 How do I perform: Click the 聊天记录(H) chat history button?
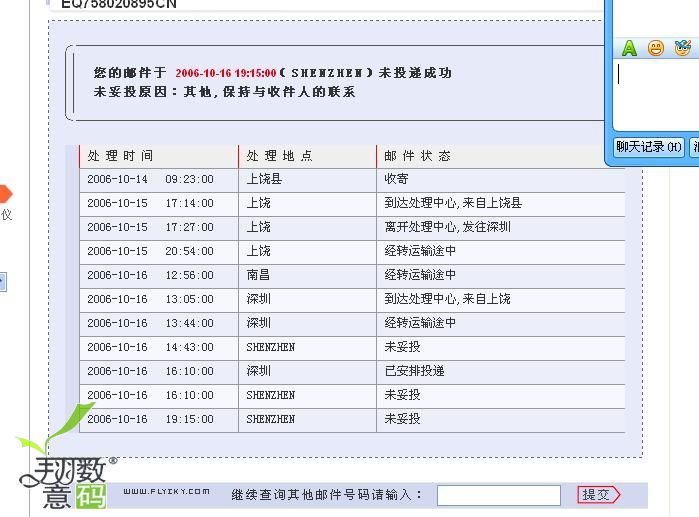click(649, 147)
